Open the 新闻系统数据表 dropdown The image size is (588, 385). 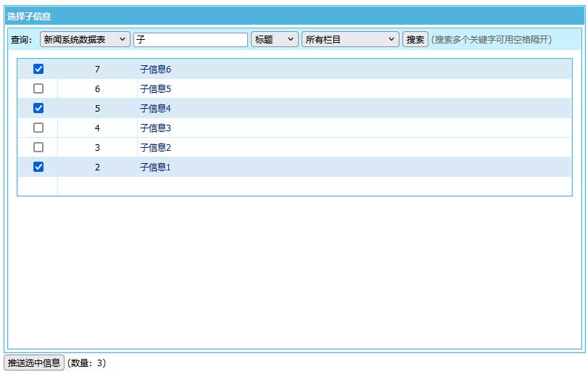85,40
